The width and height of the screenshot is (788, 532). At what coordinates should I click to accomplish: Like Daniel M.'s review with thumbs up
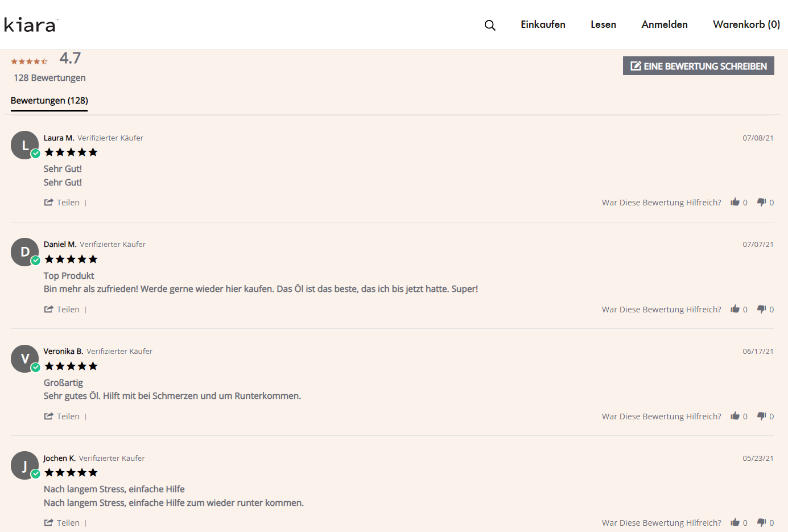735,309
